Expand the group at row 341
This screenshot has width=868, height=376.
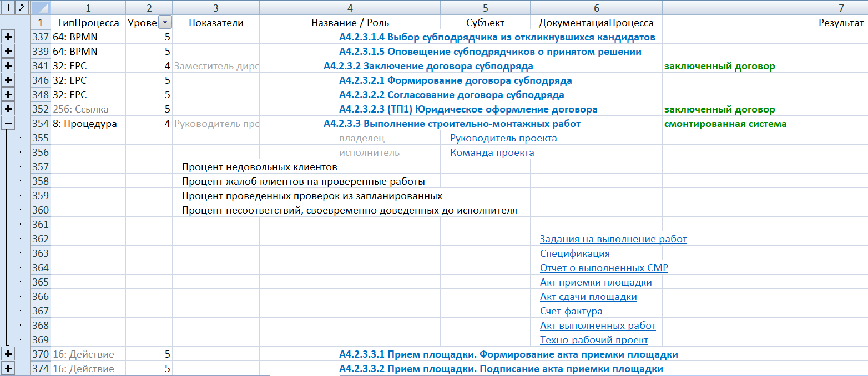coord(8,66)
